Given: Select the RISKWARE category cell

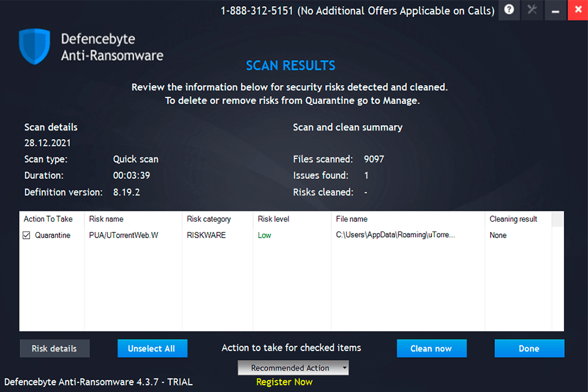Looking at the screenshot, I should pos(206,235).
